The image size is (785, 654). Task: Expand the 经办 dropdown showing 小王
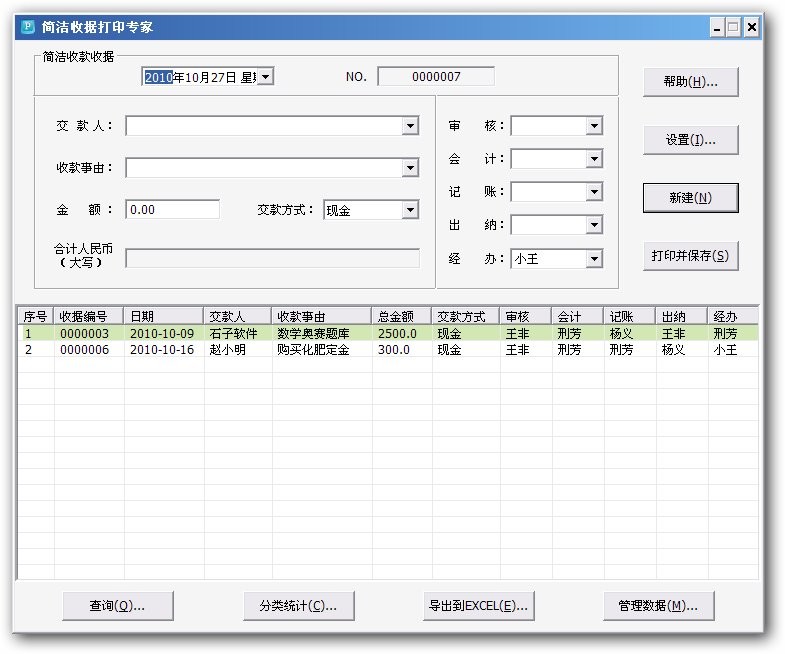pos(594,259)
